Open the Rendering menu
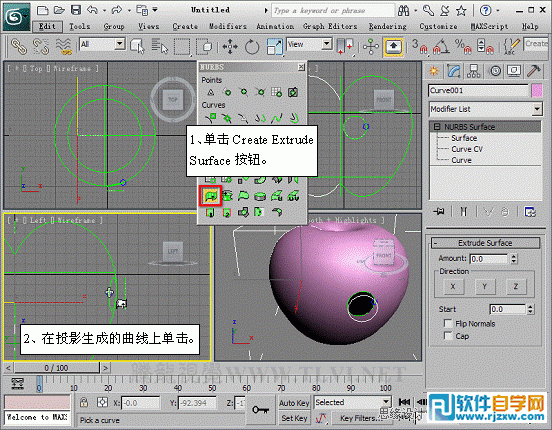This screenshot has width=552, height=430. click(388, 26)
